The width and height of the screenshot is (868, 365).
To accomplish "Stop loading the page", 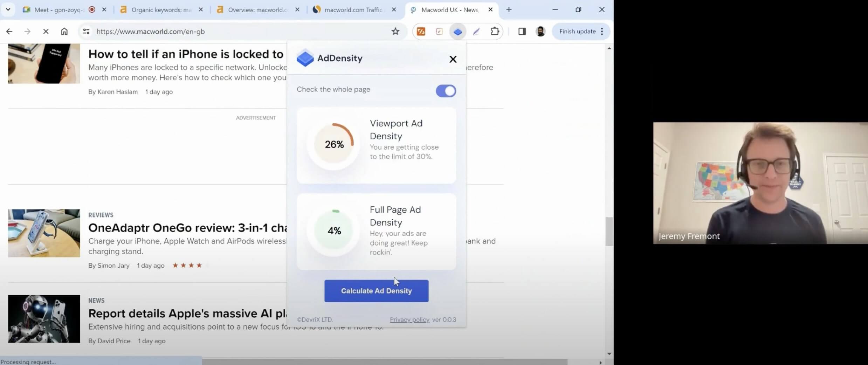I will point(46,32).
